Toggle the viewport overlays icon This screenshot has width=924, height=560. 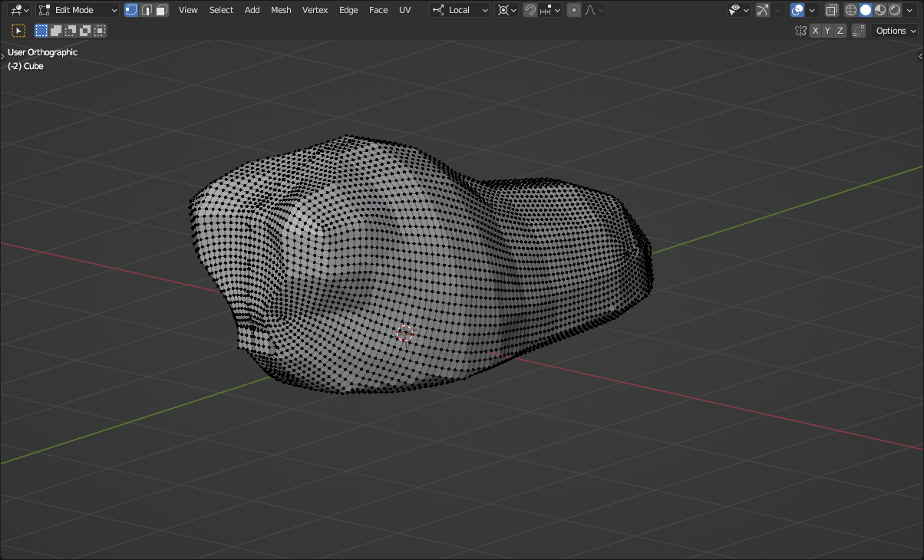pos(797,10)
